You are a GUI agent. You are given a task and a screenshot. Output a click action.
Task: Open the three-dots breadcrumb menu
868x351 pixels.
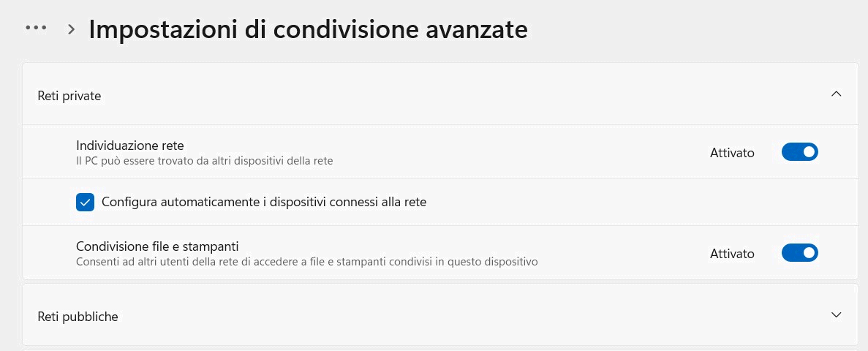[x=36, y=28]
